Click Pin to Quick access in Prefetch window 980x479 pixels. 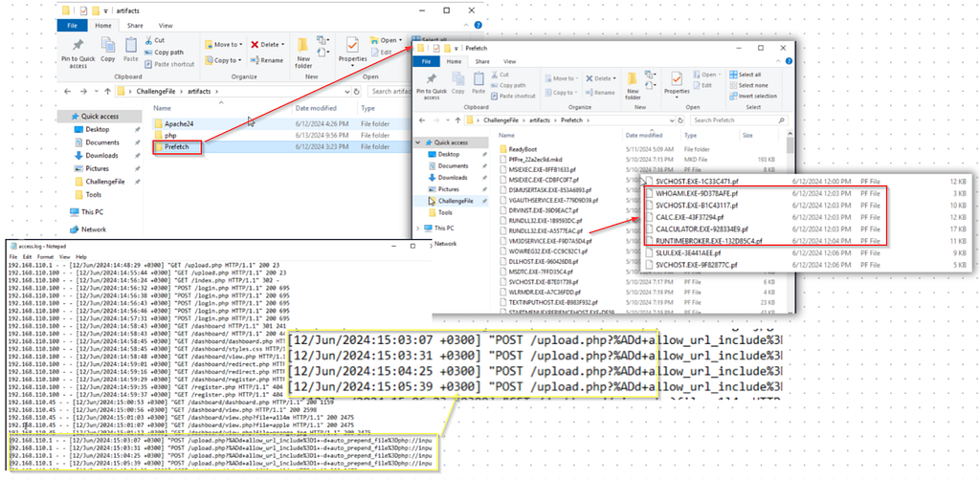432,85
